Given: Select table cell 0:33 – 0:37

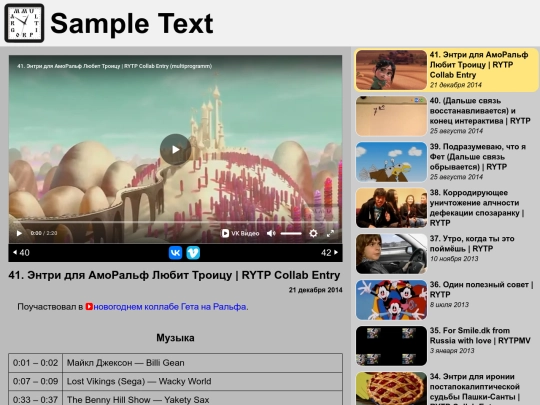Looking at the screenshot, I should click(x=35, y=399).
